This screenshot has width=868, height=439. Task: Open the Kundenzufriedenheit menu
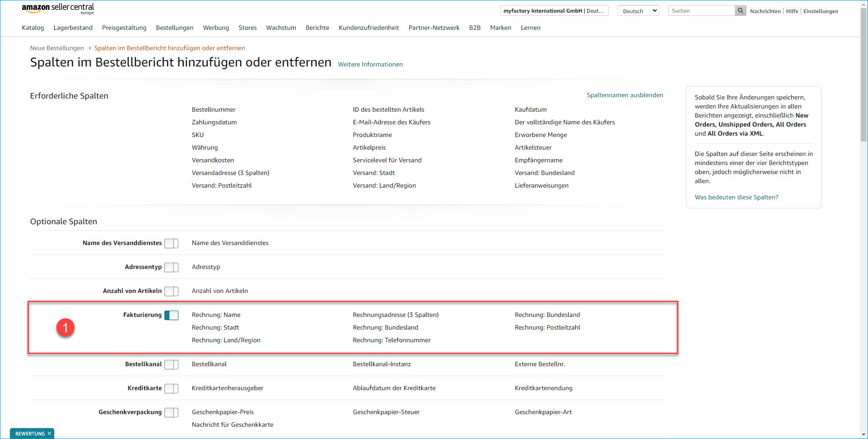tap(369, 28)
